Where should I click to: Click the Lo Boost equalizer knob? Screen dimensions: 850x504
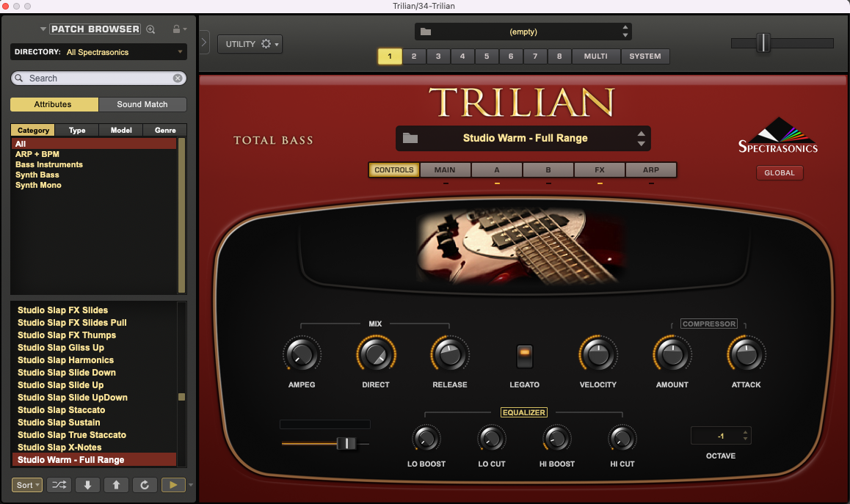[x=426, y=439]
